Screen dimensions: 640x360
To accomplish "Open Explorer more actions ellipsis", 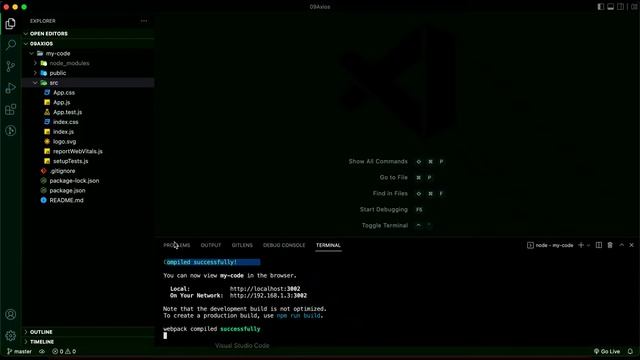I will [144, 21].
